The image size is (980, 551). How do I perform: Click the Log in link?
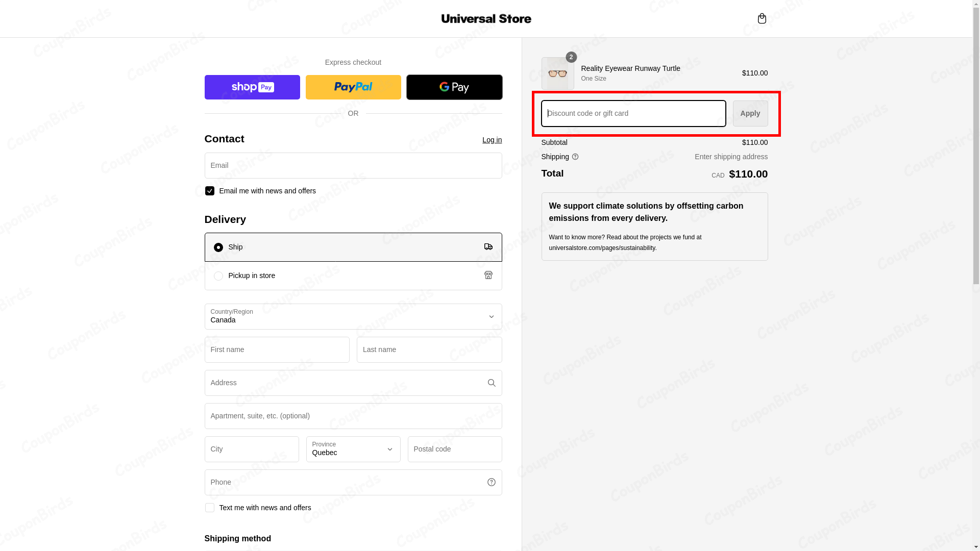click(492, 140)
